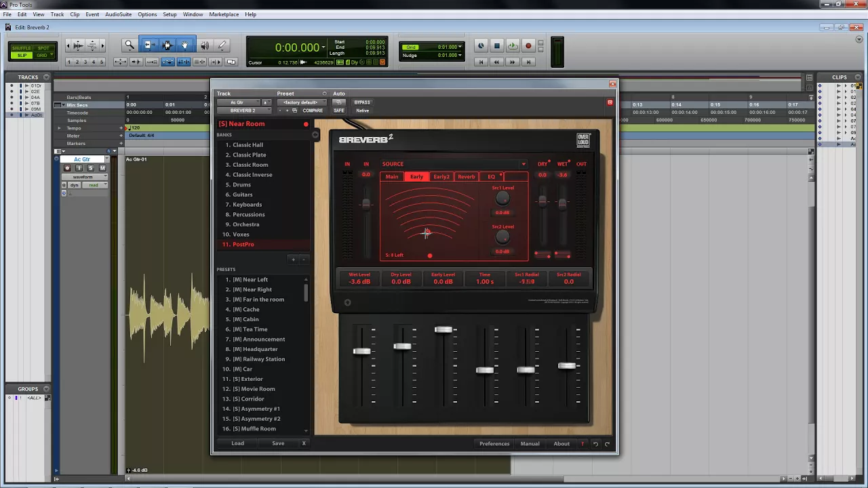Click the transport Stop button

tap(497, 46)
